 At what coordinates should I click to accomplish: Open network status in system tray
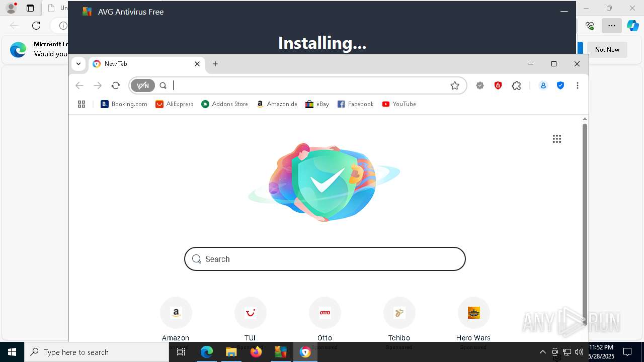567,352
